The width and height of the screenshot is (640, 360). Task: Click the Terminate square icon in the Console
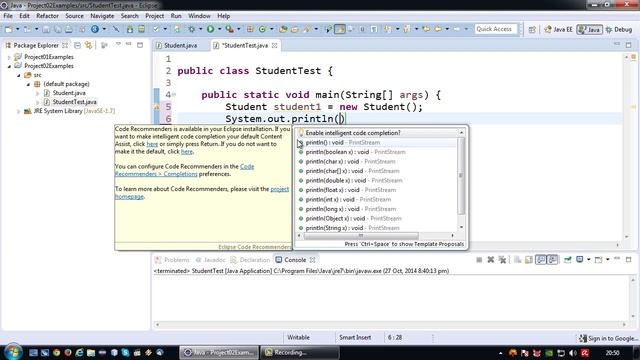(479, 260)
